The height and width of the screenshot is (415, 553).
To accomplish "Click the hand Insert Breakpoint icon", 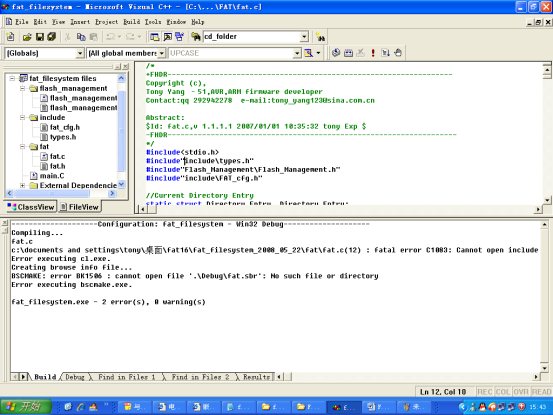I will pyautogui.click(x=398, y=53).
